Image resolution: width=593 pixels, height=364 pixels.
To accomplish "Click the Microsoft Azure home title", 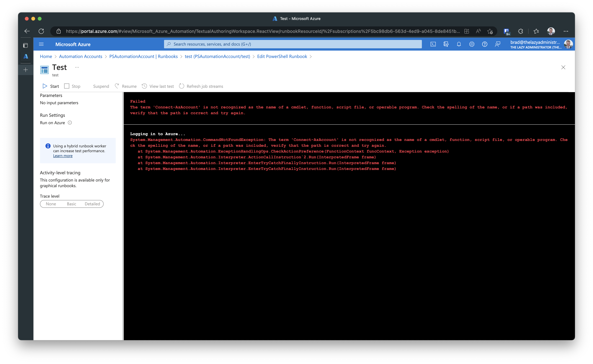I will [x=73, y=44].
